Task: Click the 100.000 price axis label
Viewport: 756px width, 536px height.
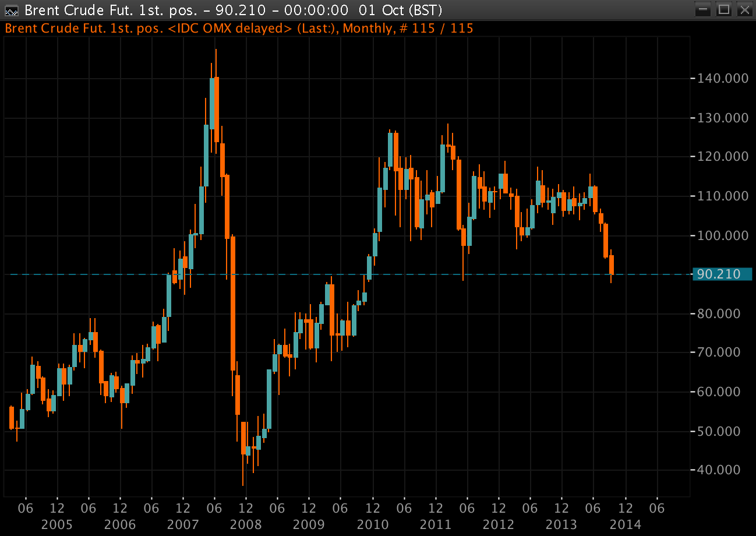Action: coord(723,235)
